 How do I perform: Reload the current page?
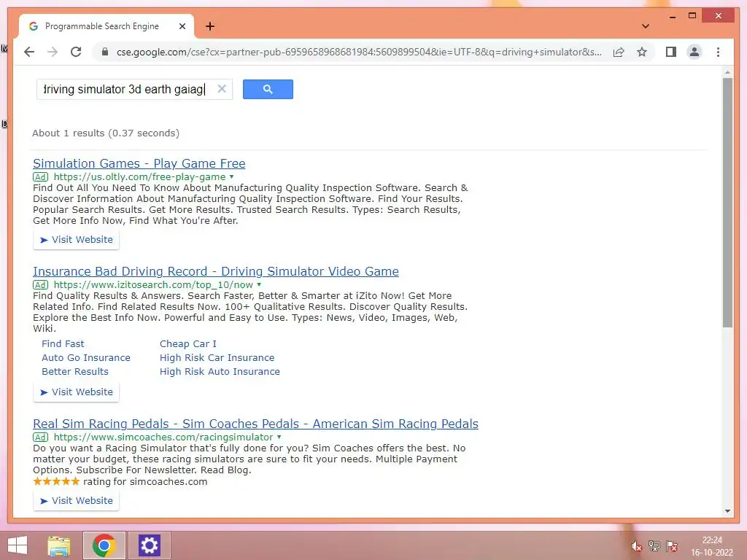76,52
